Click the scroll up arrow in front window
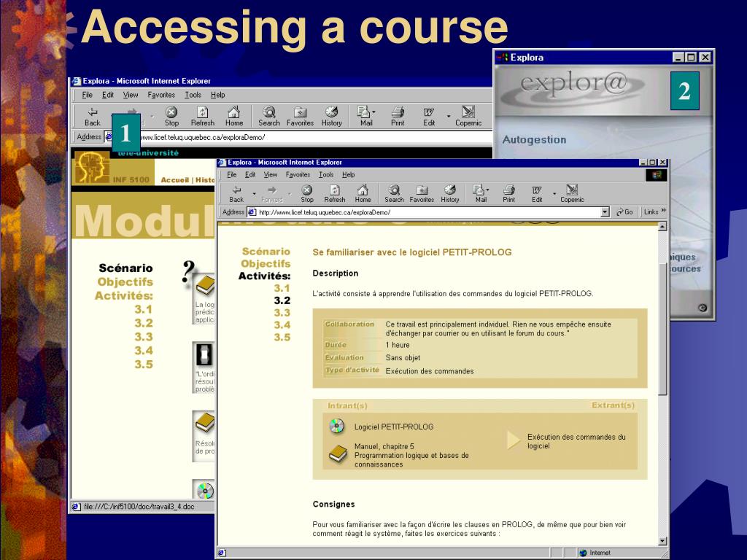 click(x=662, y=227)
